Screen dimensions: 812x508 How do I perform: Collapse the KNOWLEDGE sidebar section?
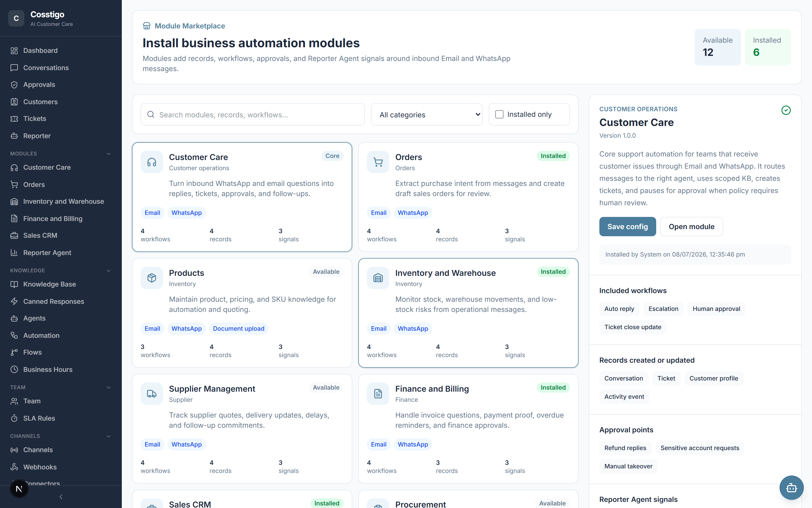(x=108, y=271)
